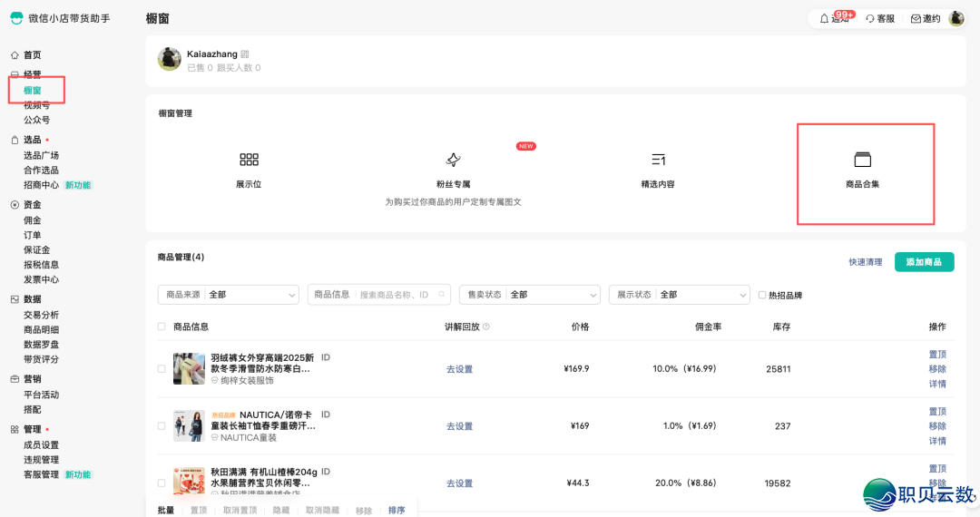Click the 羽绒裤 product thumbnail
Viewport: 980px width, 517px height.
[x=189, y=369]
